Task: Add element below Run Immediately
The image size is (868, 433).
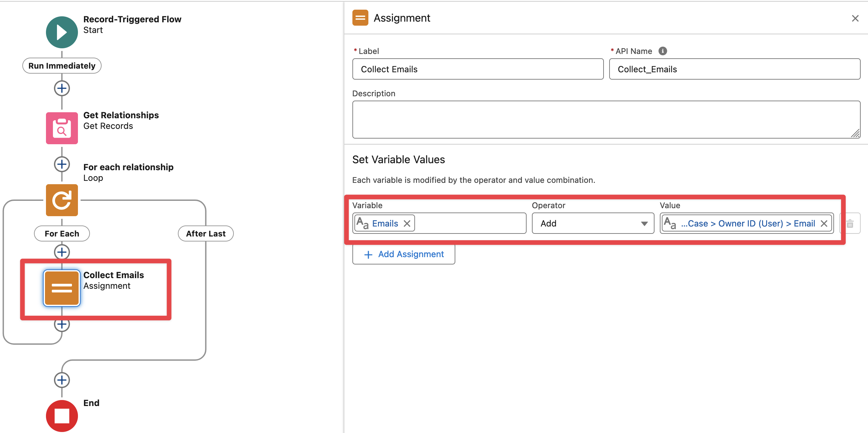Action: tap(62, 88)
